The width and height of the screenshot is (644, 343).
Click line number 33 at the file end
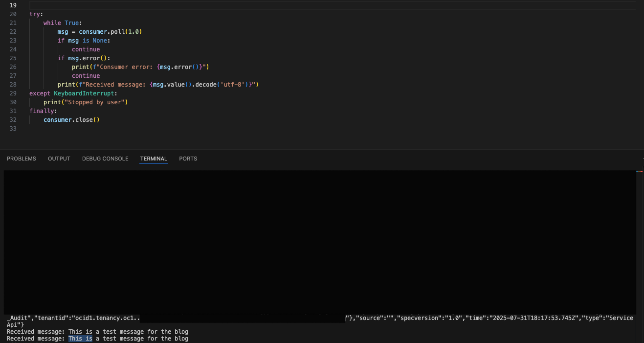[13, 128]
